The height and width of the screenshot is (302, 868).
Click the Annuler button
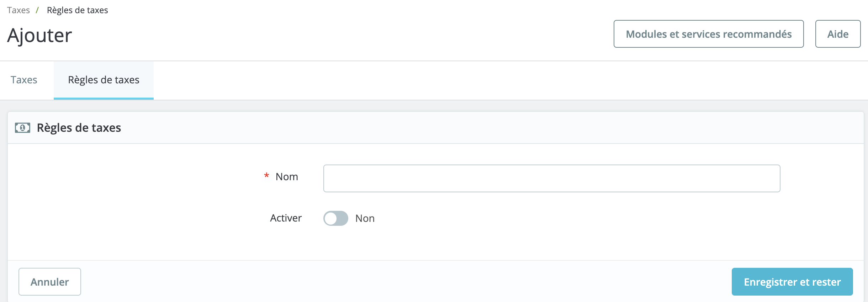pyautogui.click(x=50, y=282)
